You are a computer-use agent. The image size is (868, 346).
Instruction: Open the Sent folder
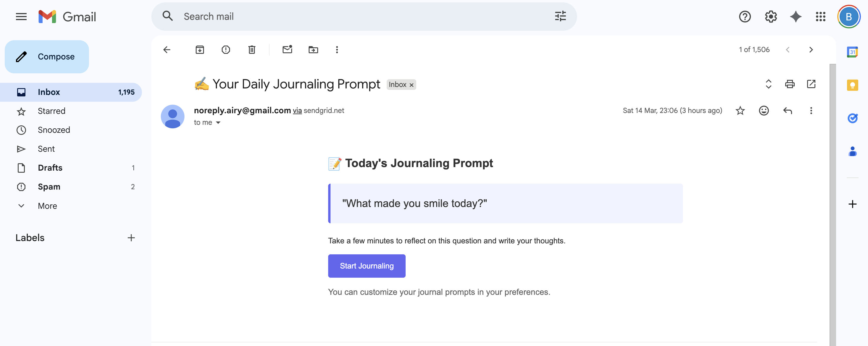pos(46,148)
